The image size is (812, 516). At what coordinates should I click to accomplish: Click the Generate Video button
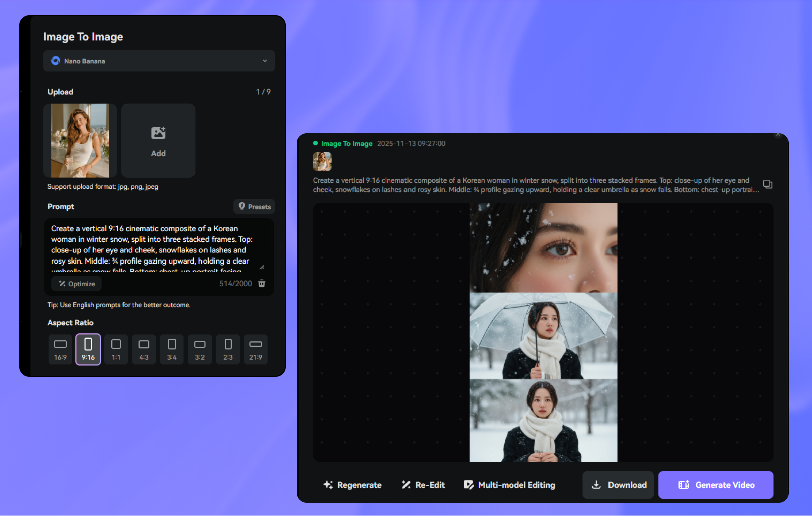point(716,485)
